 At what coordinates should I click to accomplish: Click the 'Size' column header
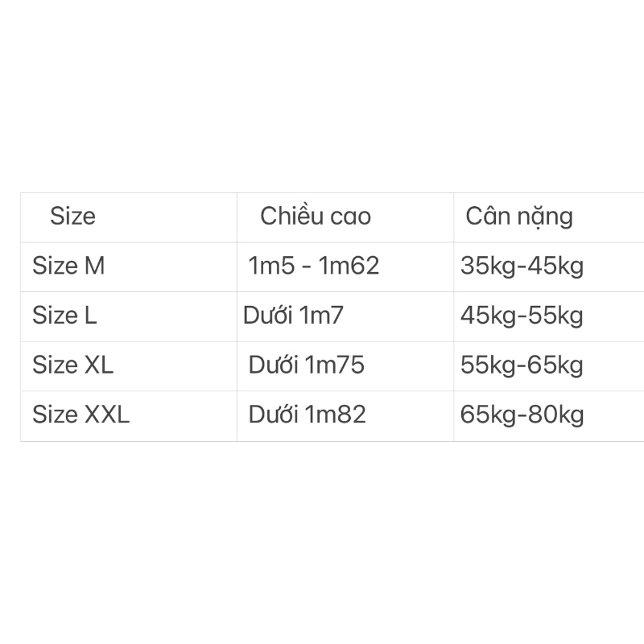(72, 216)
